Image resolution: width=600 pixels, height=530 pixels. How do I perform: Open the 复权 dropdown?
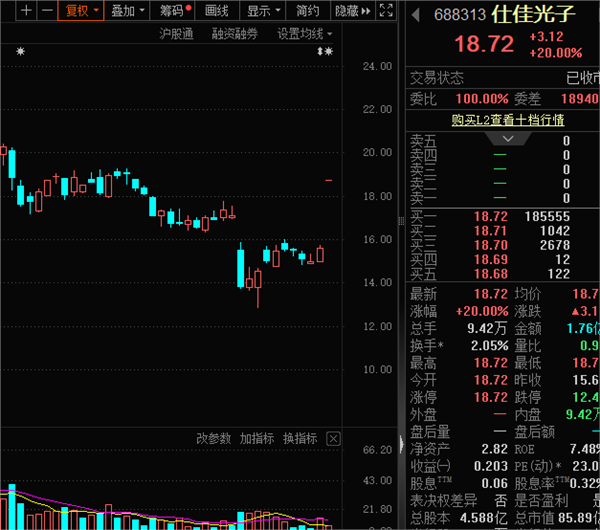click(x=81, y=11)
